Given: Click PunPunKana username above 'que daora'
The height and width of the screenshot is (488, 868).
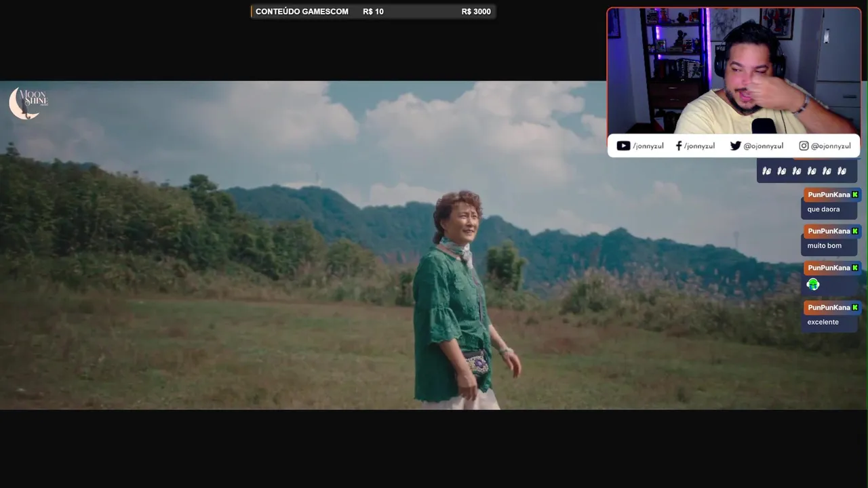Looking at the screenshot, I should point(829,195).
